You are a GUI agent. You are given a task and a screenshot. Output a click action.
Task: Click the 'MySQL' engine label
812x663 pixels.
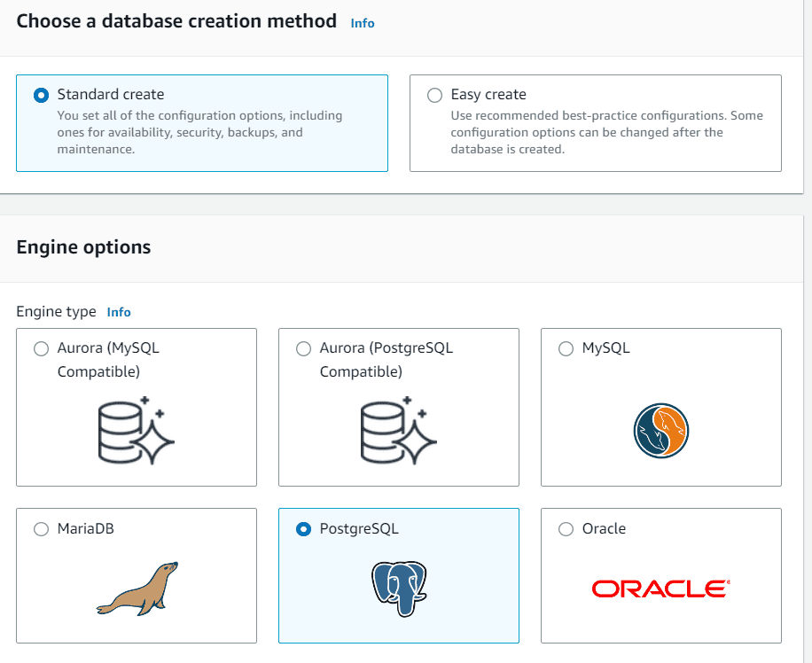pyautogui.click(x=605, y=347)
